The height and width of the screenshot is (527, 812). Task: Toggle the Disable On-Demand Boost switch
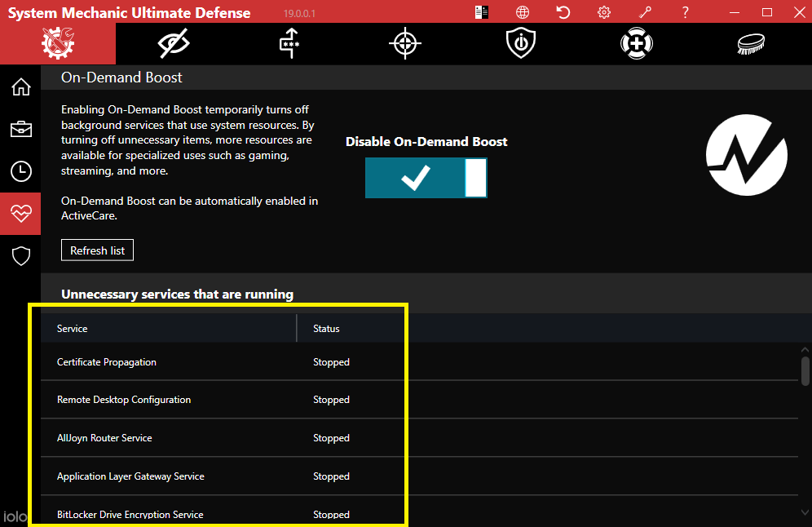pyautogui.click(x=426, y=178)
